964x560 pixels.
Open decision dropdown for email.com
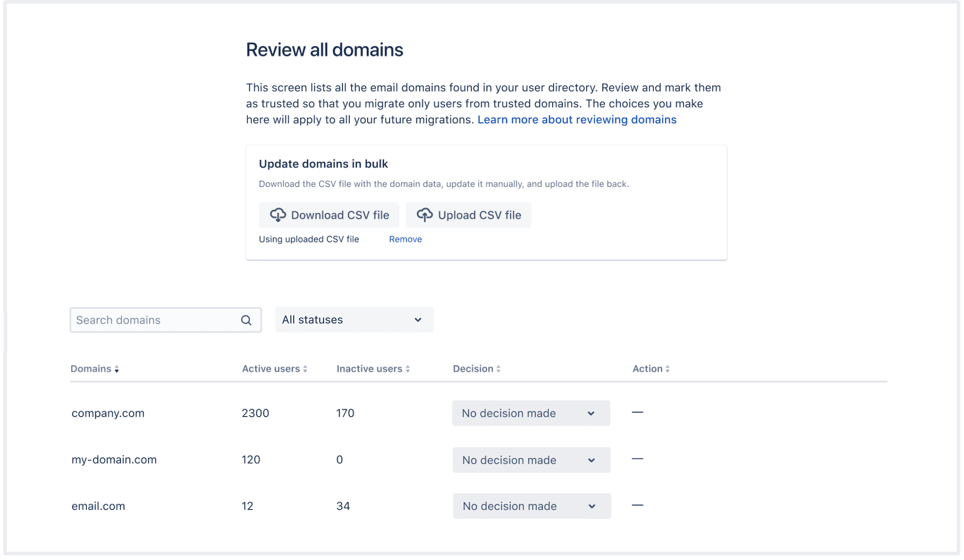click(531, 506)
